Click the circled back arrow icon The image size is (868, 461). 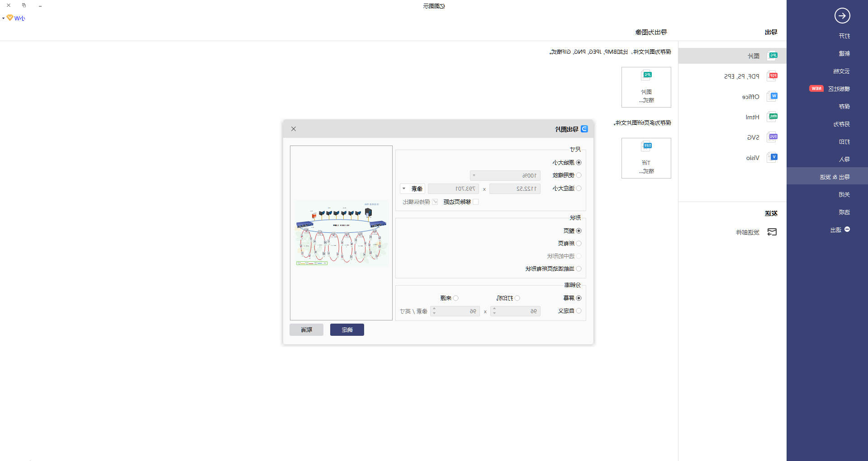pos(842,16)
